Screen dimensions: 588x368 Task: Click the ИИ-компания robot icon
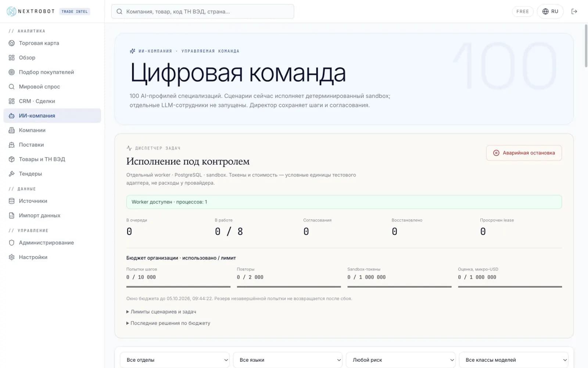(12, 116)
